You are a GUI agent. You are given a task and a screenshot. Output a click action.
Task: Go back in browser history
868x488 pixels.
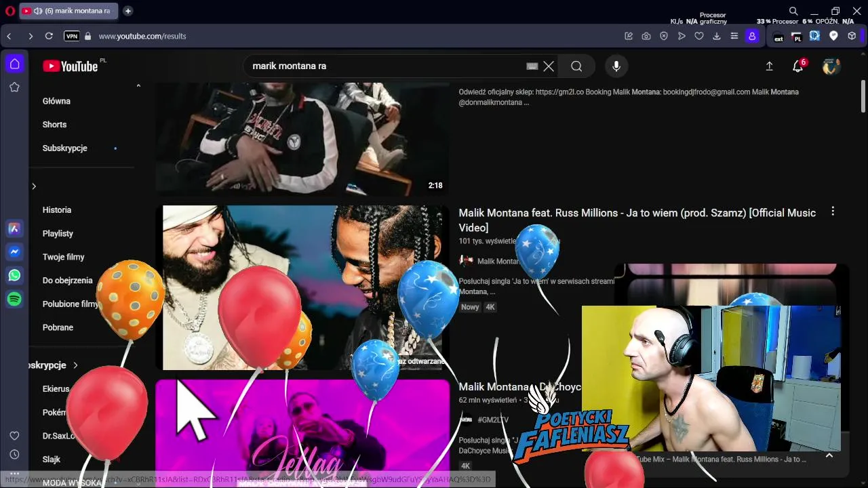(x=9, y=36)
